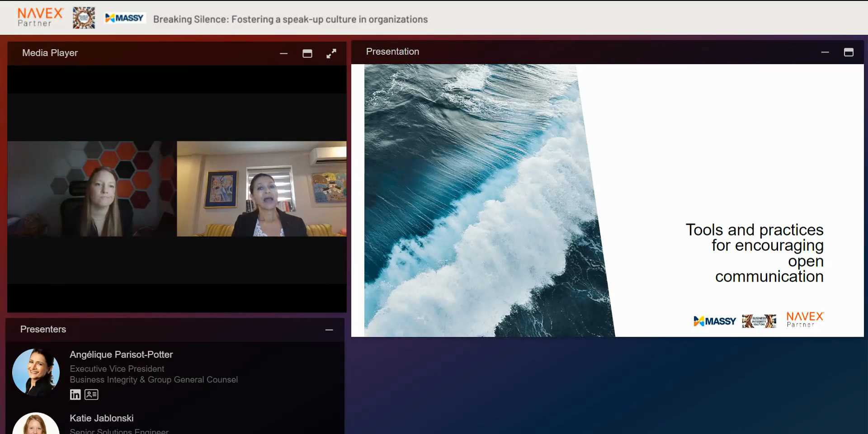Image resolution: width=868 pixels, height=434 pixels.
Task: Open Angélique Parisot-Potter's LinkedIn profile
Action: 75,394
